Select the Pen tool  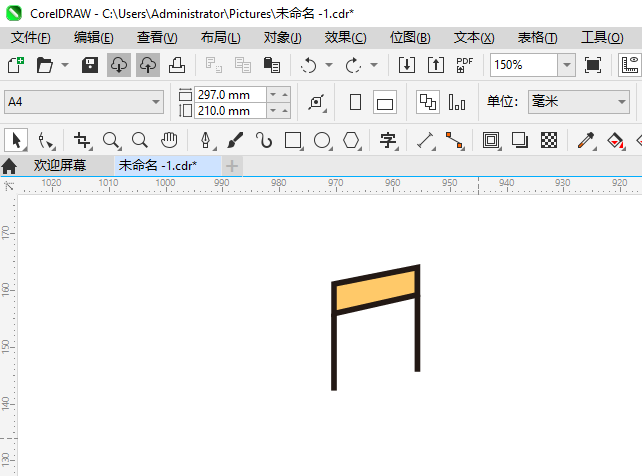(x=206, y=140)
